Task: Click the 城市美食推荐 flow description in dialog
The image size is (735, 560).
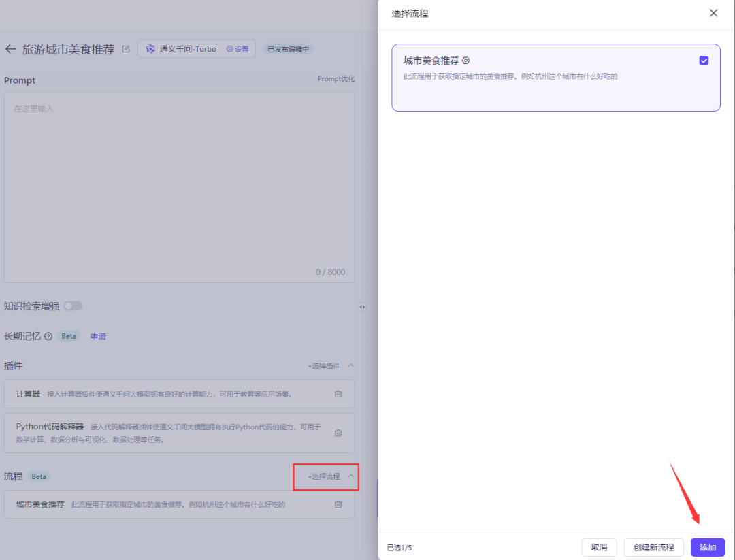Action: [510, 76]
